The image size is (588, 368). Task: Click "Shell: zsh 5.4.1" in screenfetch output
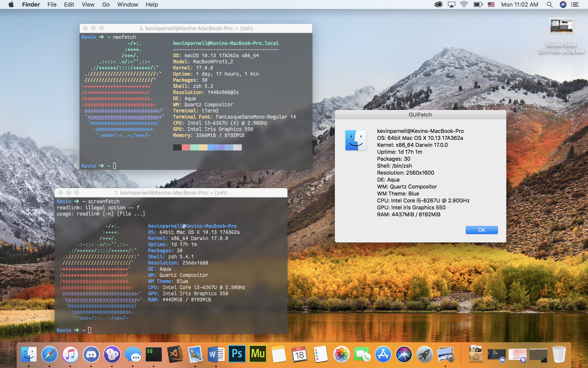[171, 257]
